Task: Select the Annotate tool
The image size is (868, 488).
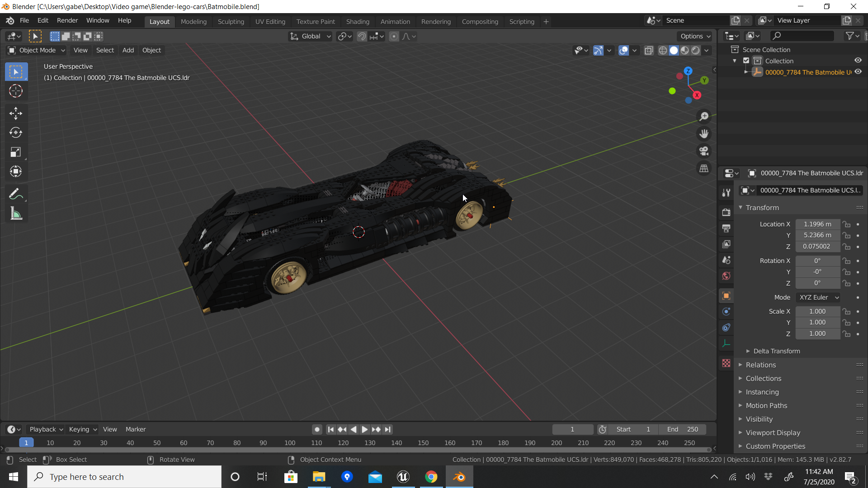Action: (16, 194)
